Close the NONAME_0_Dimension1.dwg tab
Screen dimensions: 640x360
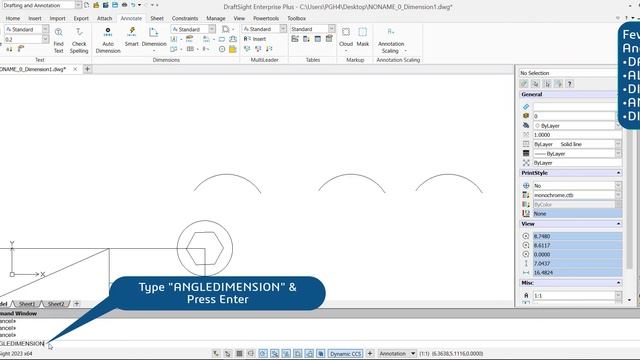(75, 69)
